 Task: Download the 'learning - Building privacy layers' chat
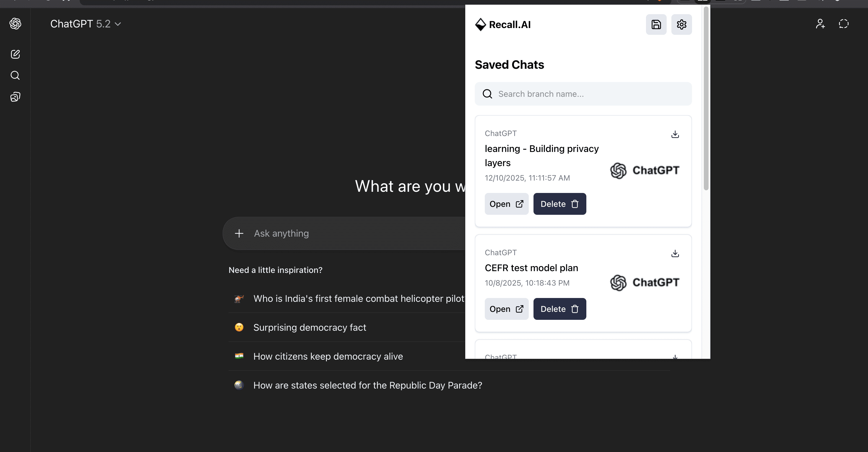[675, 134]
